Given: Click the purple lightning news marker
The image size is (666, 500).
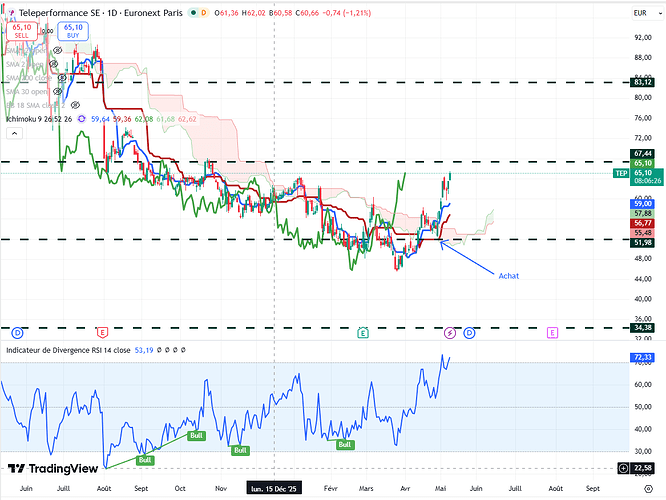Looking at the screenshot, I should point(450,333).
